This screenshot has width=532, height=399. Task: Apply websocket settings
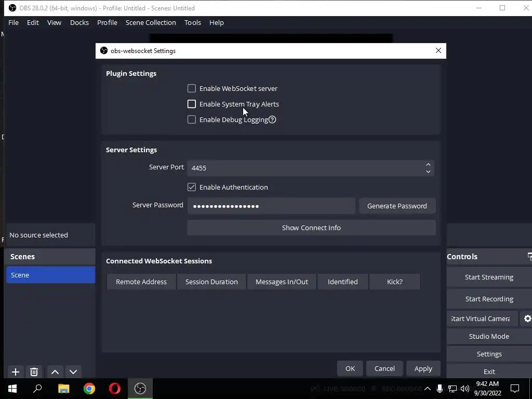click(423, 368)
